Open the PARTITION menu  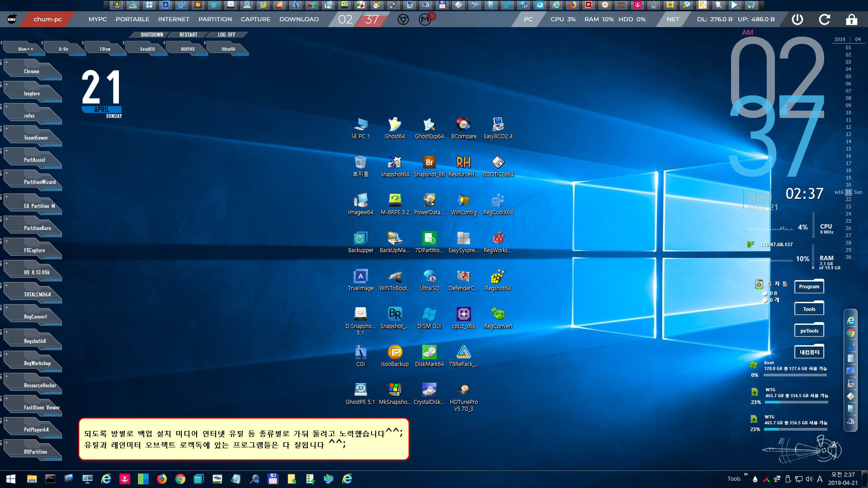coord(215,19)
